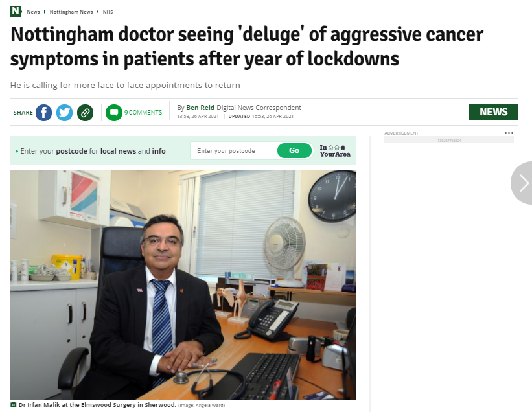
Task: View the 9 Comments link
Action: (x=143, y=113)
